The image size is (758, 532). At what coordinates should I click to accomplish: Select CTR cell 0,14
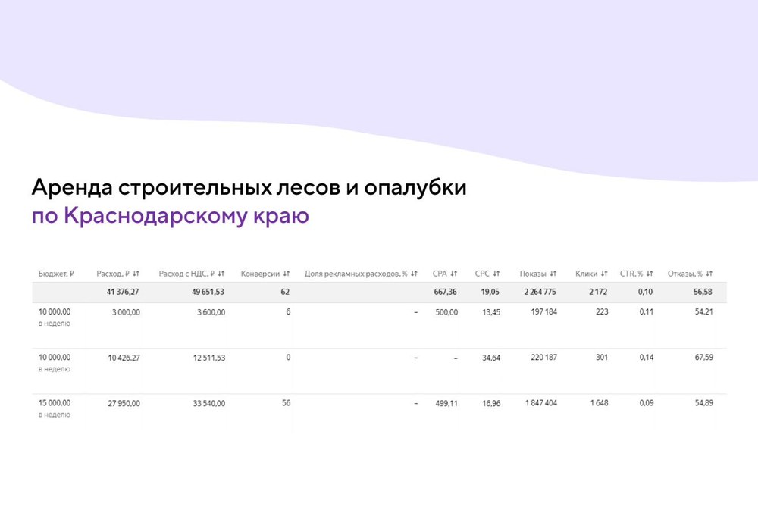click(x=647, y=358)
